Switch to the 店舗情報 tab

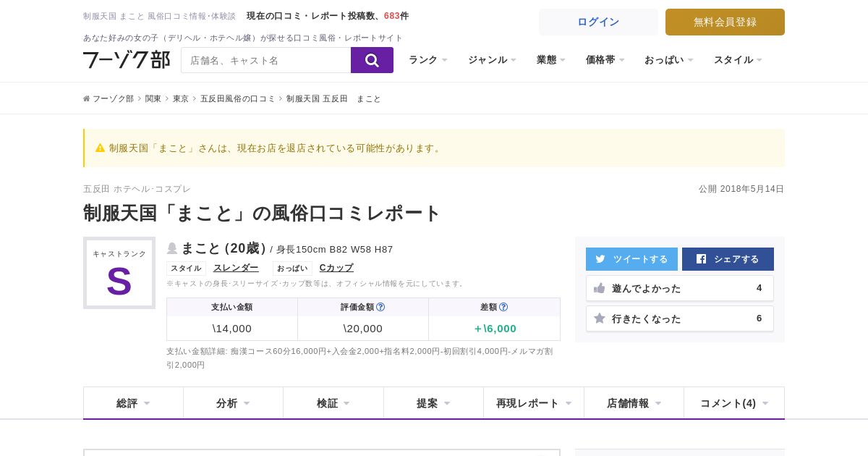point(634,403)
